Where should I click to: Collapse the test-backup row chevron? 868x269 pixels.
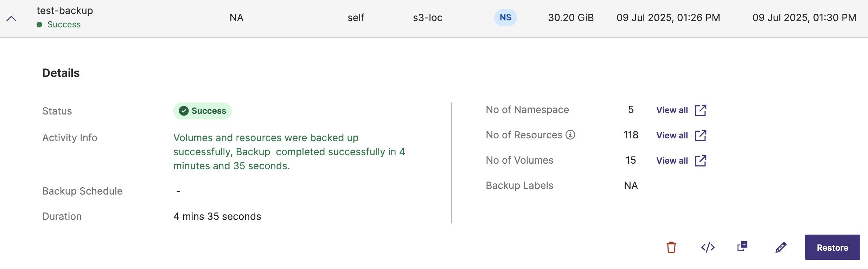point(11,19)
